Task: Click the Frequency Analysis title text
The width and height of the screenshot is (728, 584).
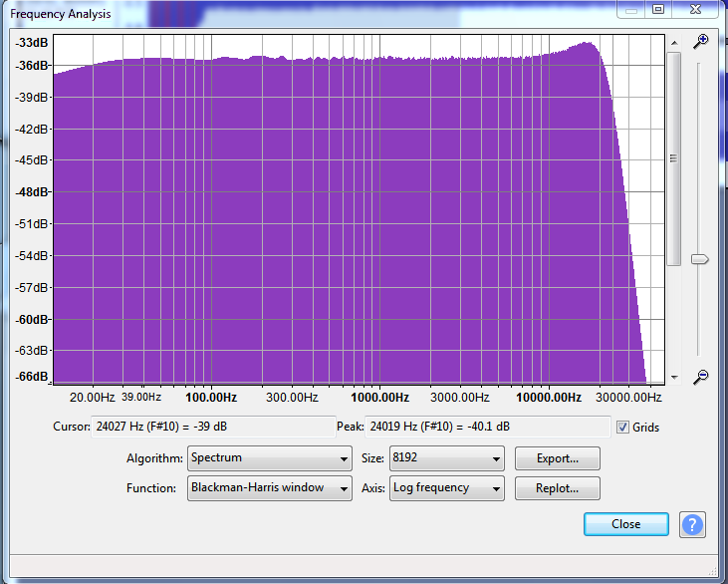Action: (61, 14)
